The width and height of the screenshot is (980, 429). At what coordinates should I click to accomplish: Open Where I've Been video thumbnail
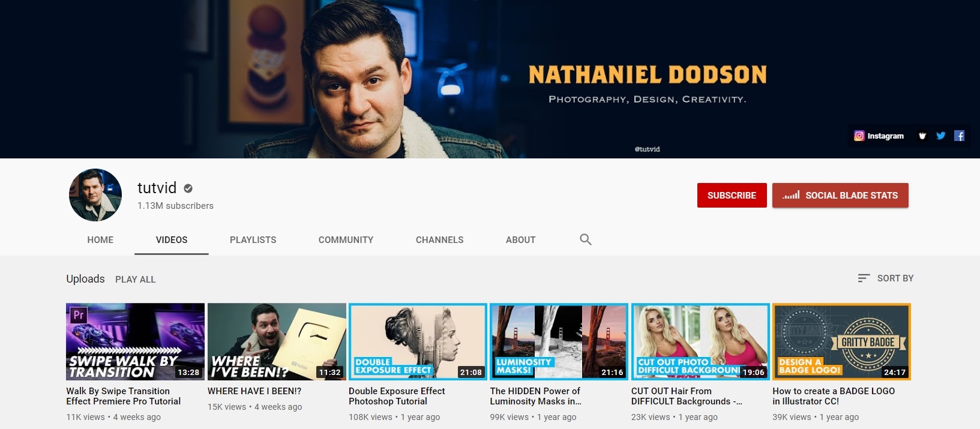coord(277,341)
